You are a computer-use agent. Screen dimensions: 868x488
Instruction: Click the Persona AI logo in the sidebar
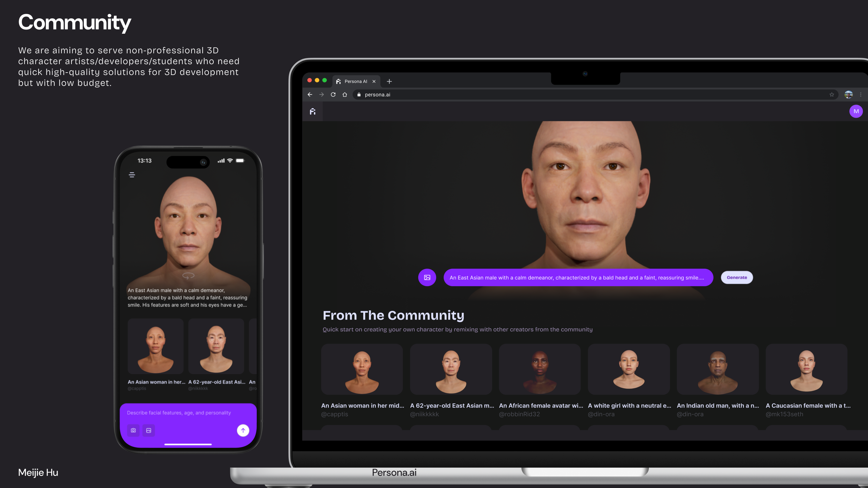(x=313, y=111)
